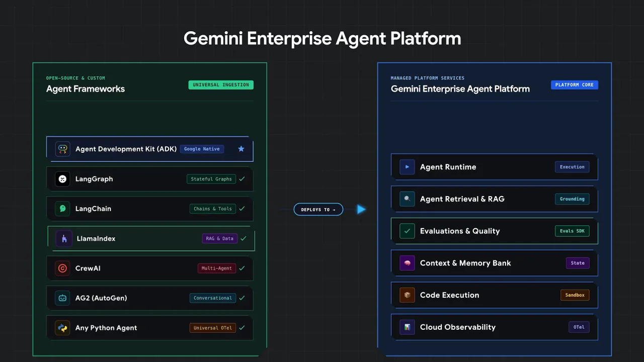The width and height of the screenshot is (644, 362).
Task: Click the blue star on the ADK row
Action: click(x=241, y=149)
